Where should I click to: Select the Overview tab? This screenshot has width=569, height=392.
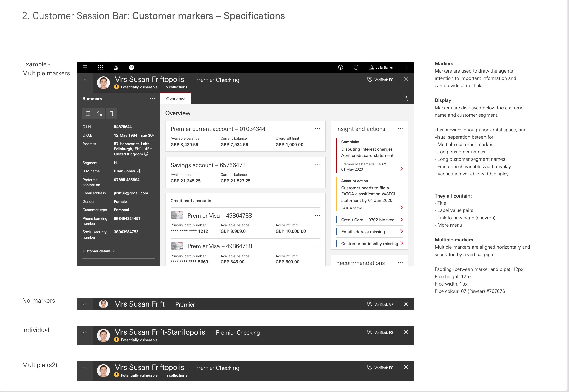click(175, 99)
